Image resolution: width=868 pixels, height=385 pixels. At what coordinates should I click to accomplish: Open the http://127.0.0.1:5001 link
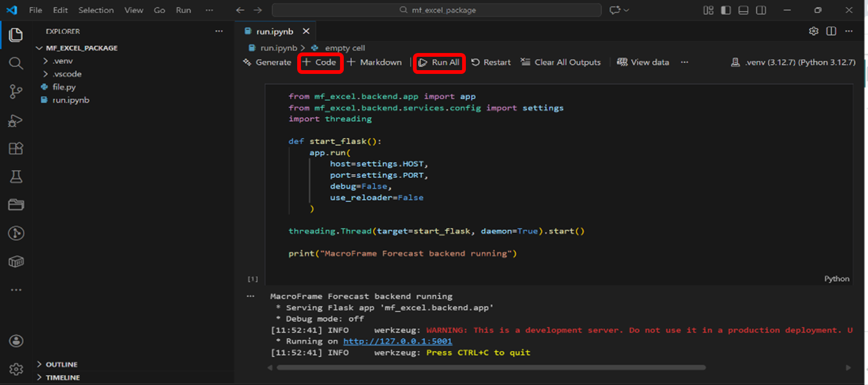click(397, 341)
